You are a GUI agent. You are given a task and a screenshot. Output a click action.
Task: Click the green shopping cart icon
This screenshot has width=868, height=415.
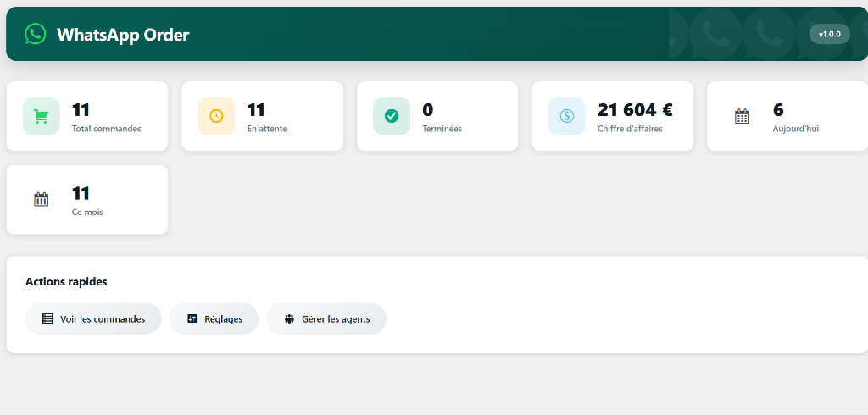coord(41,116)
